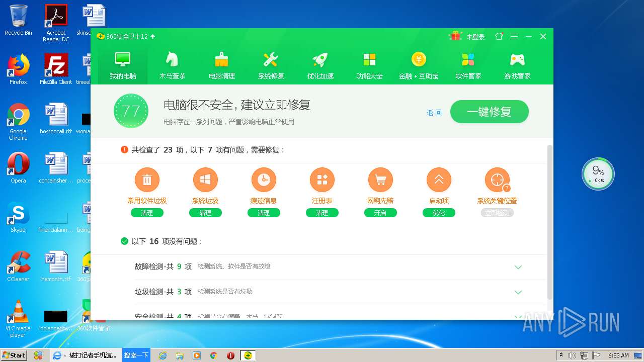
Task: Click 痕迹信息 clock icon
Action: (264, 180)
